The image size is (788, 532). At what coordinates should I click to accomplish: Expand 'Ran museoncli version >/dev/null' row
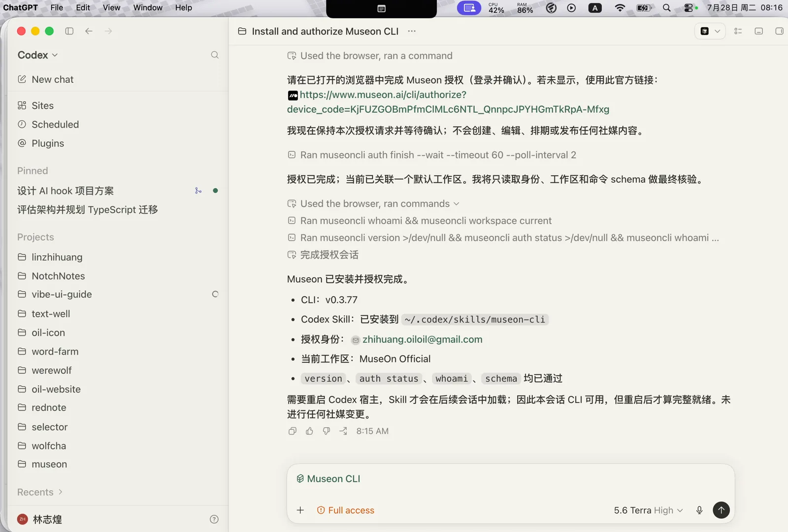point(503,238)
